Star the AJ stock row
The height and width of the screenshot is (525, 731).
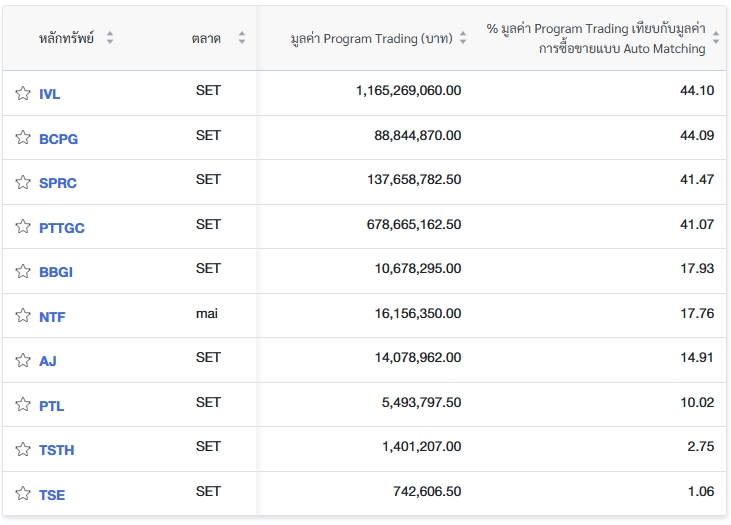click(22, 360)
